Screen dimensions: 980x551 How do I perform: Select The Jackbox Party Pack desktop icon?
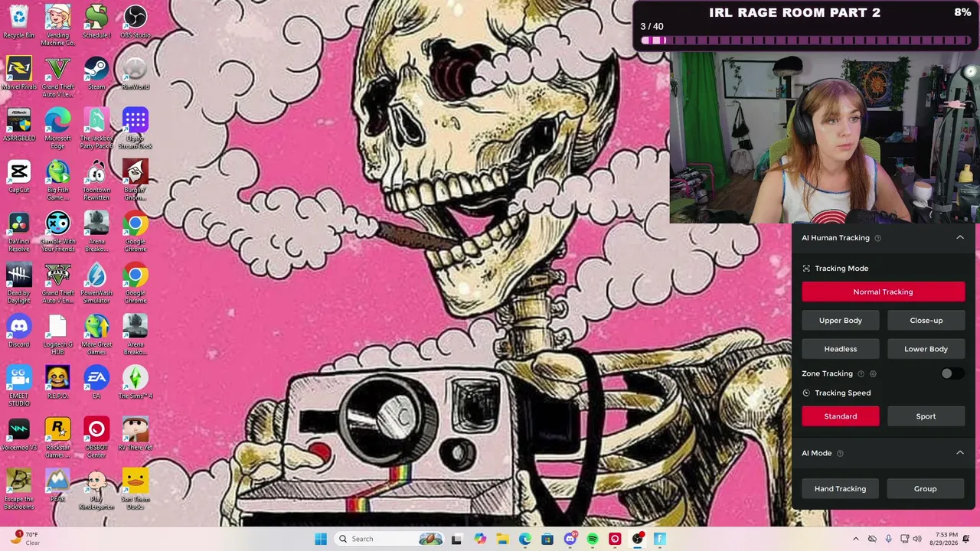(x=96, y=128)
